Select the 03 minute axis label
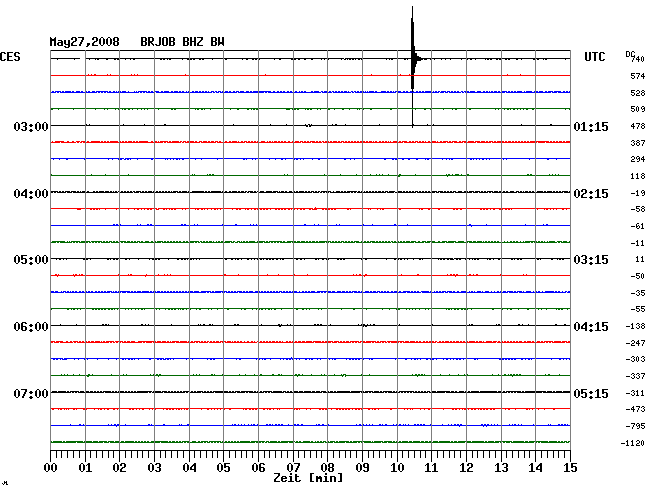Viewport: 650px width, 494px height. pyautogui.click(x=155, y=468)
